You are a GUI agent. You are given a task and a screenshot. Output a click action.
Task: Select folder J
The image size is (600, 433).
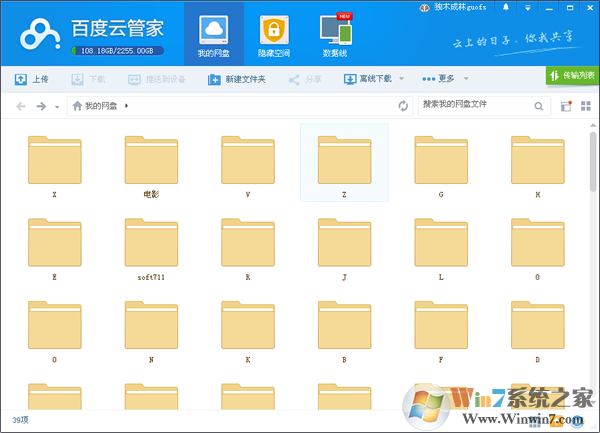pyautogui.click(x=344, y=249)
